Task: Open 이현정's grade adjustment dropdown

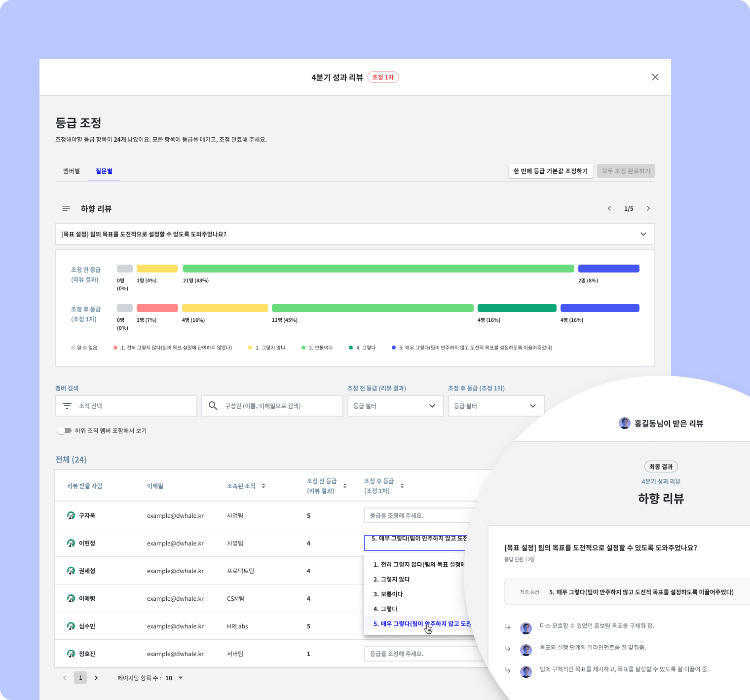Action: coord(416,543)
